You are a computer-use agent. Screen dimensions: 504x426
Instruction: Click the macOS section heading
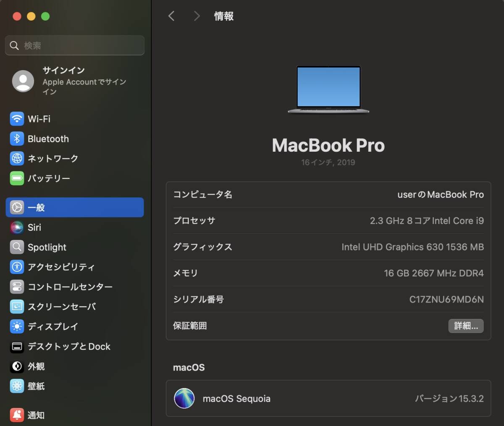189,367
